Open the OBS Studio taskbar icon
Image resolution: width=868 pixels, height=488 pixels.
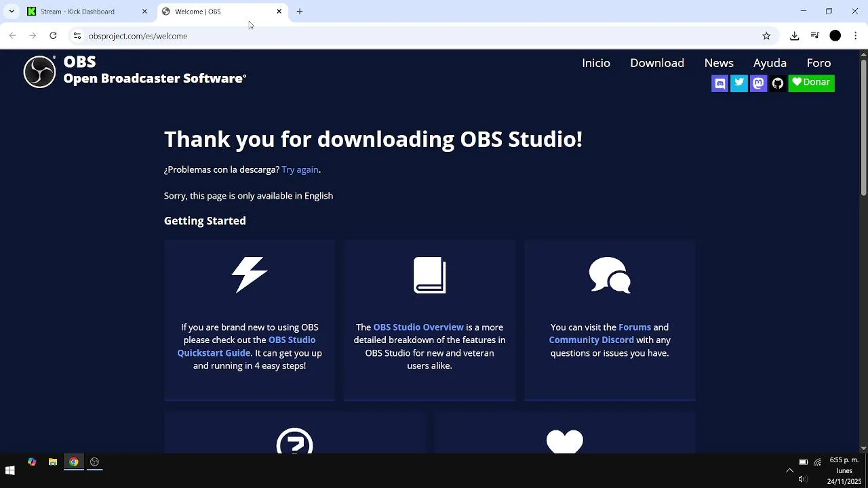tap(95, 462)
